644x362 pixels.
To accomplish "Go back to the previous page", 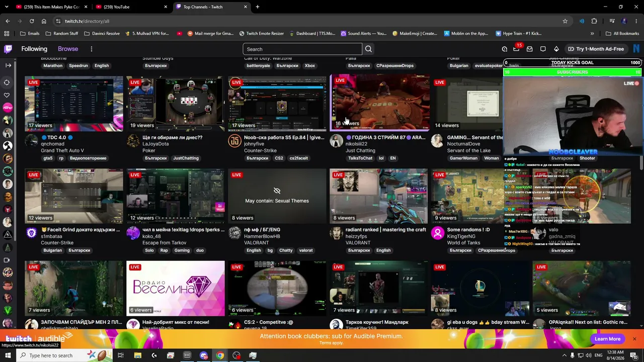I will tap(8, 21).
